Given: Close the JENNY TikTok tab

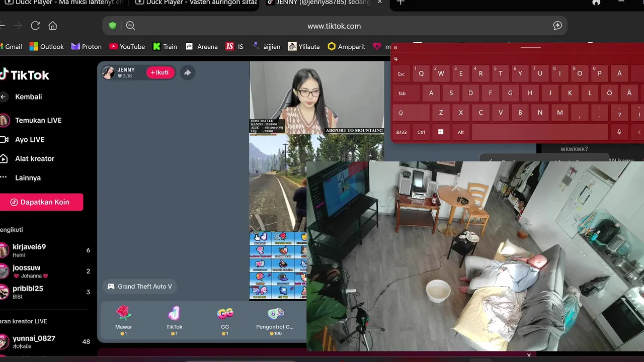Looking at the screenshot, I should (380, 3).
